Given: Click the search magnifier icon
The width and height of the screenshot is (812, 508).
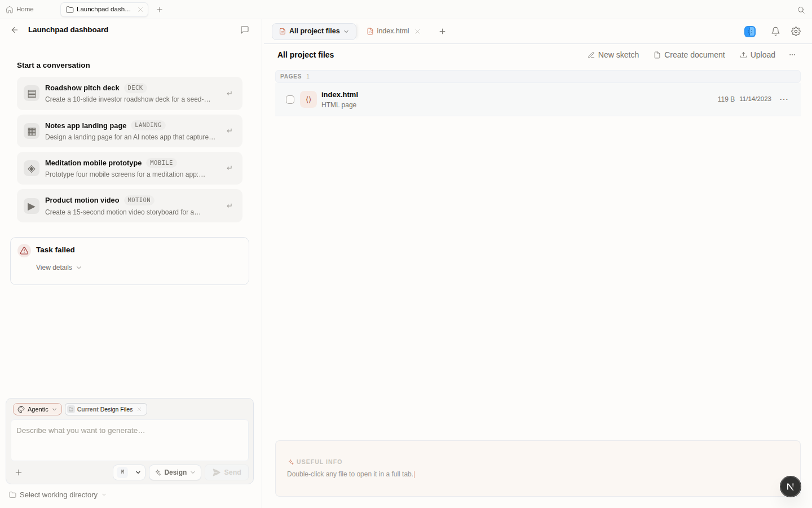Looking at the screenshot, I should [801, 10].
